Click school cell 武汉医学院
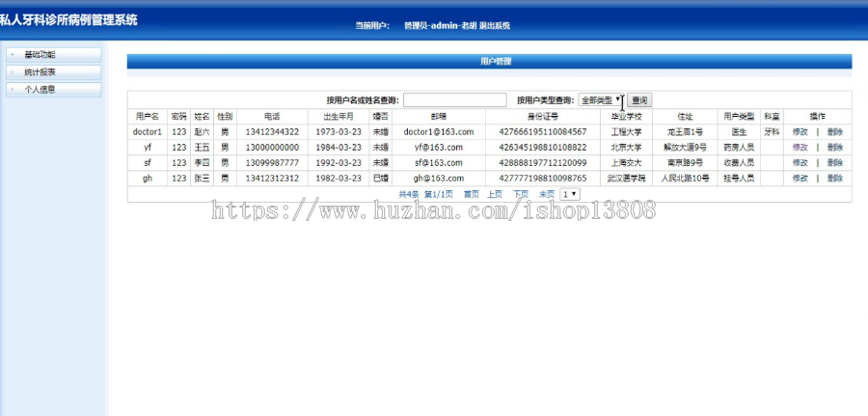 pyautogui.click(x=626, y=179)
